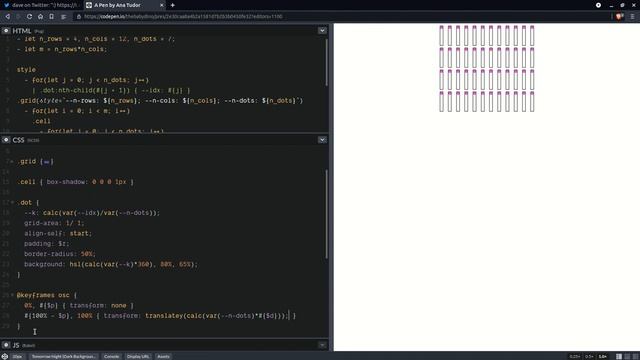
Task: Bookmark this page
Action: coord(51,17)
